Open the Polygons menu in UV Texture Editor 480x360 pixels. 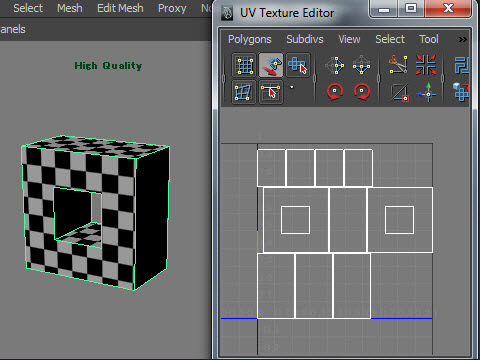pos(250,39)
